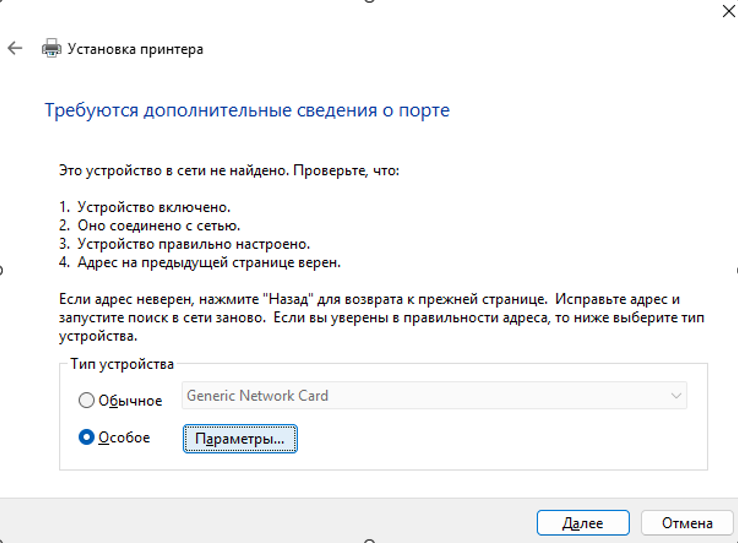Image resolution: width=738 pixels, height=543 pixels.
Task: Close the printer installation window
Action: 726,11
